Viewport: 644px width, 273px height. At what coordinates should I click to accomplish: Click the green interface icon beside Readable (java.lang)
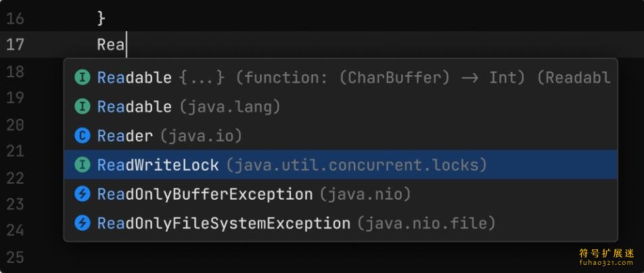[82, 107]
